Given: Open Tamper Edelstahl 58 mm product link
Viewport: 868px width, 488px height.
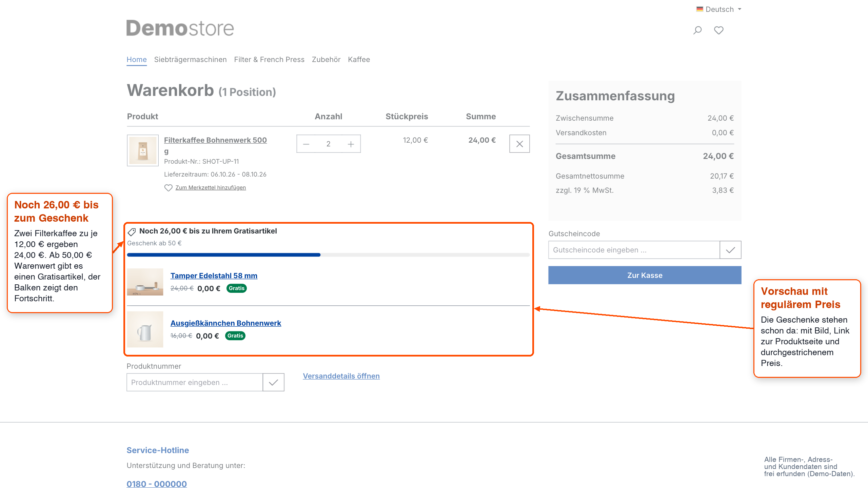Looking at the screenshot, I should tap(214, 276).
